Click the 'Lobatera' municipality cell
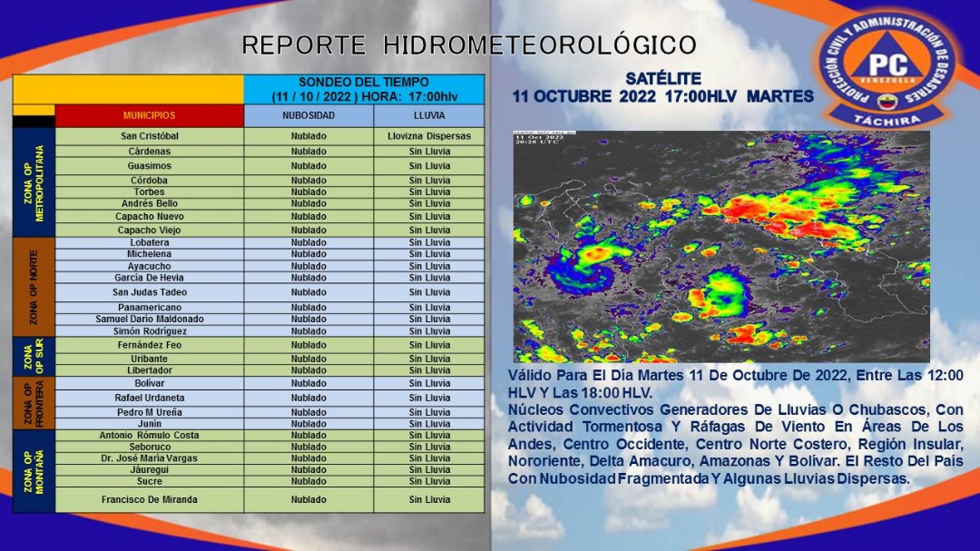This screenshot has height=551, width=980. [x=150, y=242]
